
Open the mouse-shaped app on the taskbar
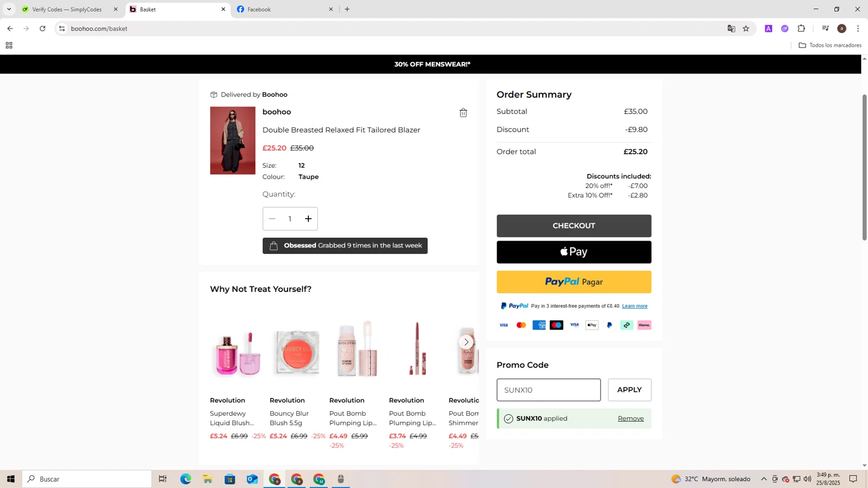(x=341, y=479)
